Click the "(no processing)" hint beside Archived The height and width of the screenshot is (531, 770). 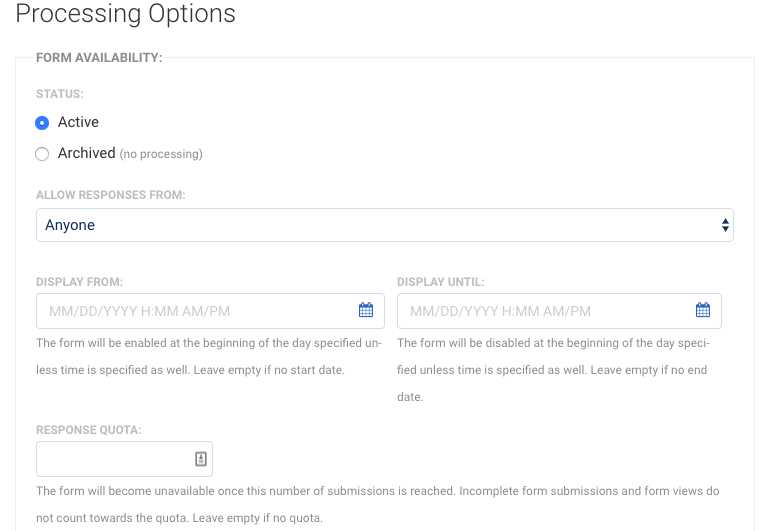point(161,154)
